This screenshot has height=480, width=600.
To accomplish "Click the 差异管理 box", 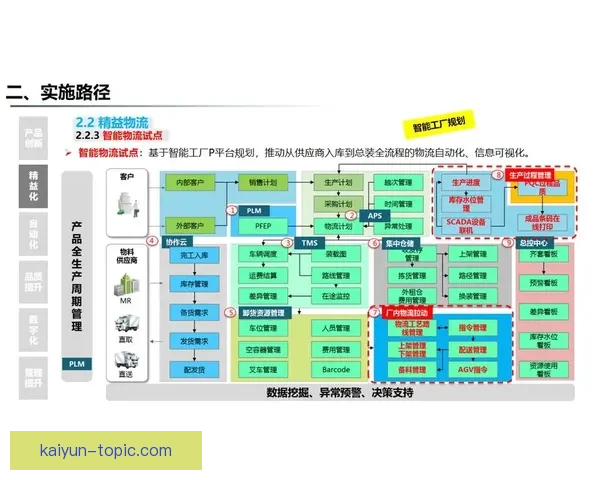I will tap(263, 296).
